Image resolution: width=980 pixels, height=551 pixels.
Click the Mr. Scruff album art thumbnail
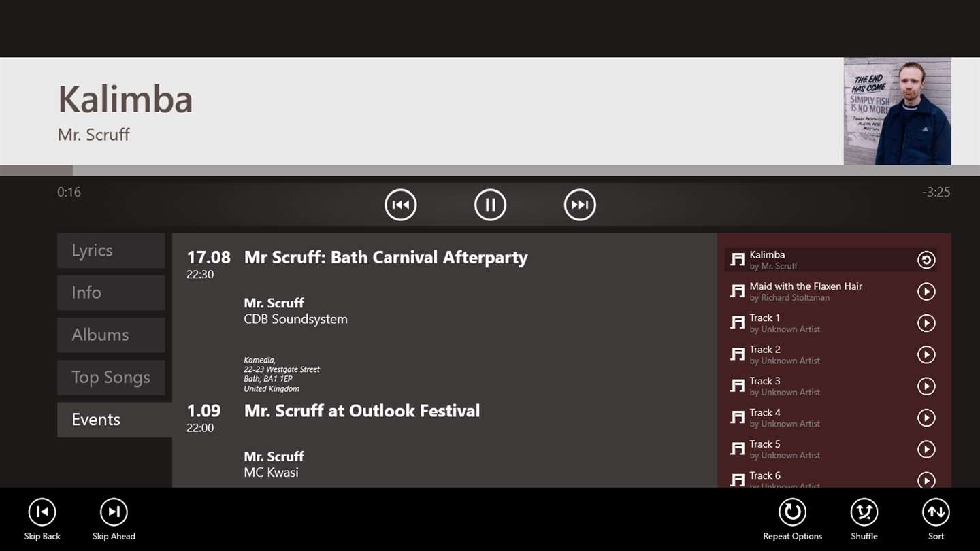tap(898, 111)
